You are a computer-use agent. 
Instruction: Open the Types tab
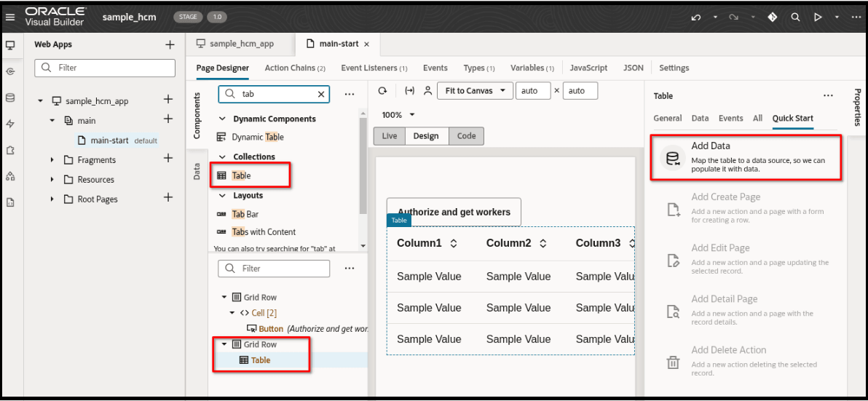tap(479, 68)
